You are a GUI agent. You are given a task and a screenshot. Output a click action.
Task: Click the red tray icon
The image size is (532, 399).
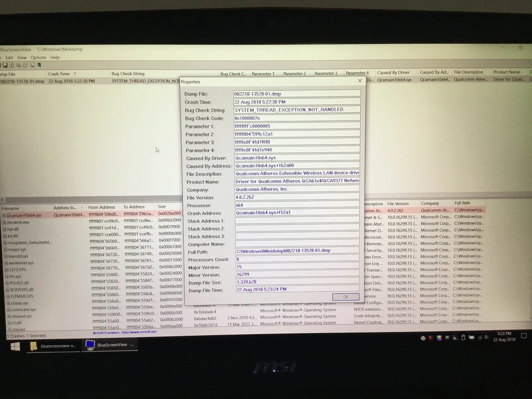point(431,338)
